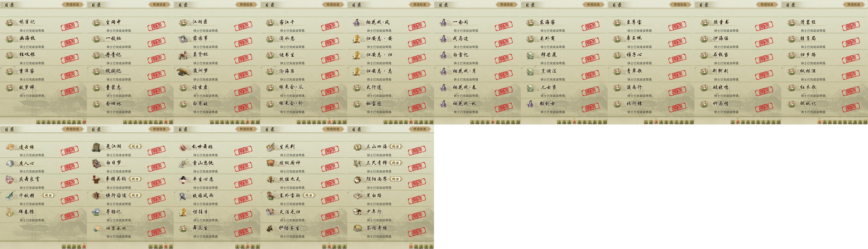The height and width of the screenshot is (249, 868).
Task: Click the thumbs-up icon beside 旧宴承欢
Action: pyautogui.click(x=97, y=228)
